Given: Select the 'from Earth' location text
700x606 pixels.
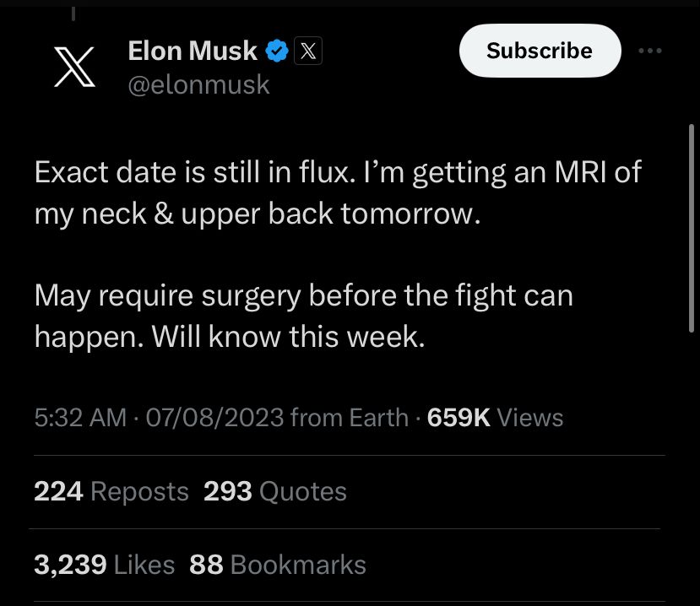Looking at the screenshot, I should (x=349, y=418).
